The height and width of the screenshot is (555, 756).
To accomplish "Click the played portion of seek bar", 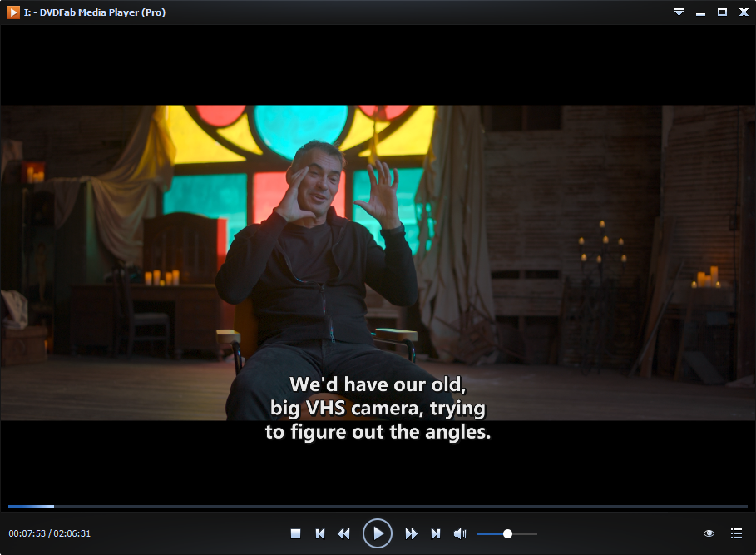I will click(29, 506).
